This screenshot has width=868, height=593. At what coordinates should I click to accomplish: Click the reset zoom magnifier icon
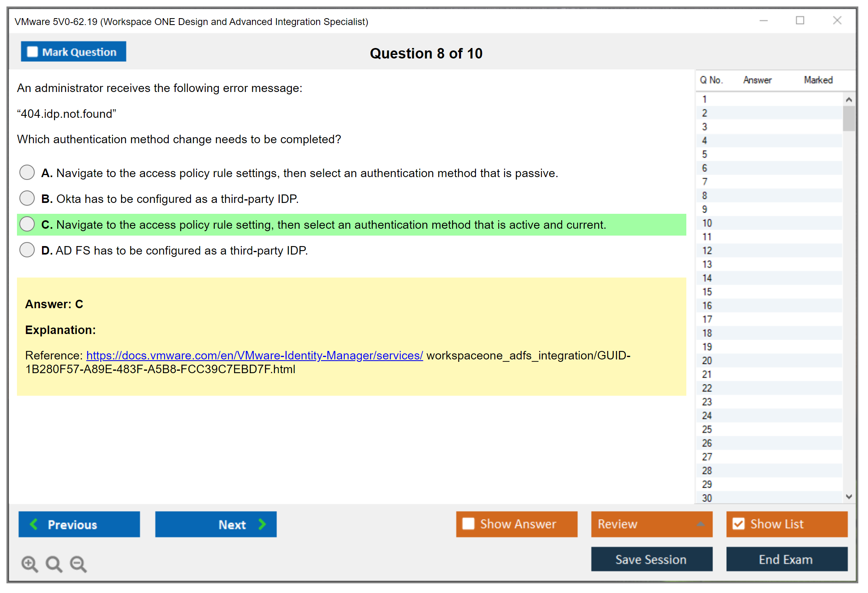tap(54, 564)
